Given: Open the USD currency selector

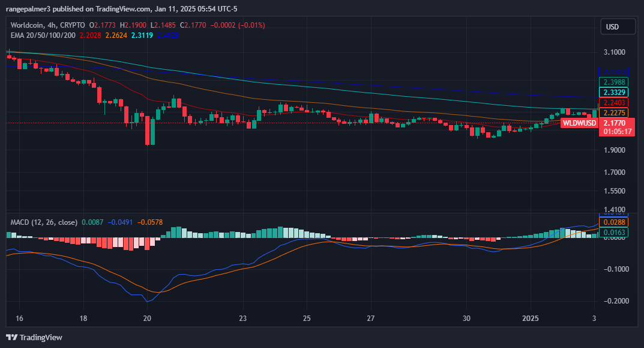Looking at the screenshot, I should click(x=618, y=27).
